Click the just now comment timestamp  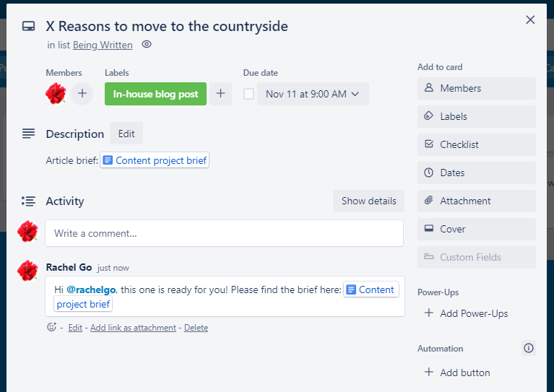[113, 268]
